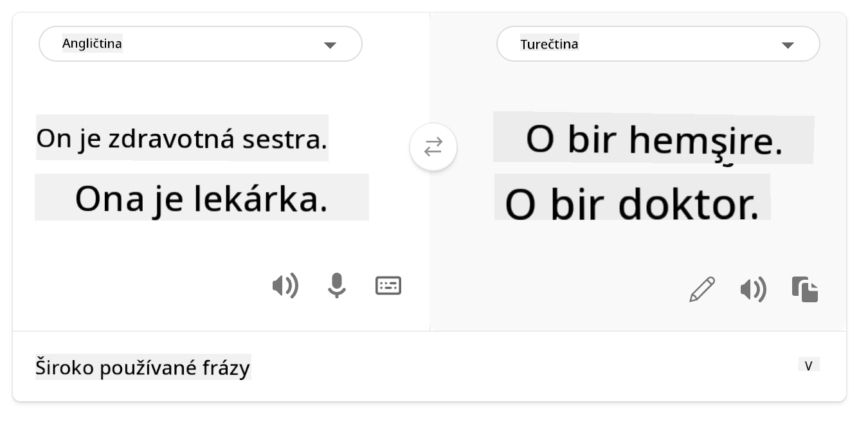Start voice input with the microphone
This screenshot has width=868, height=427.
(x=336, y=286)
